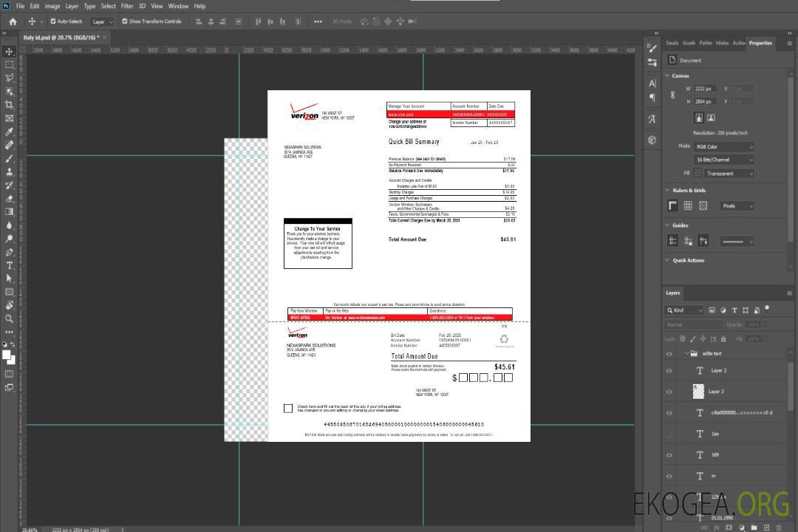Screen dimensions: 798x532
Task: Hide the '169' text layer
Action: pyautogui.click(x=669, y=455)
